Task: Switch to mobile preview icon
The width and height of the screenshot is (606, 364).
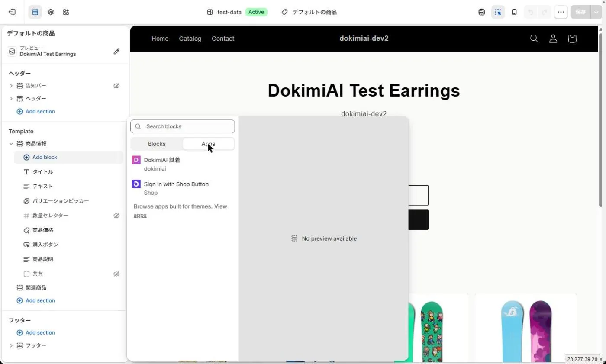Action: (514, 12)
